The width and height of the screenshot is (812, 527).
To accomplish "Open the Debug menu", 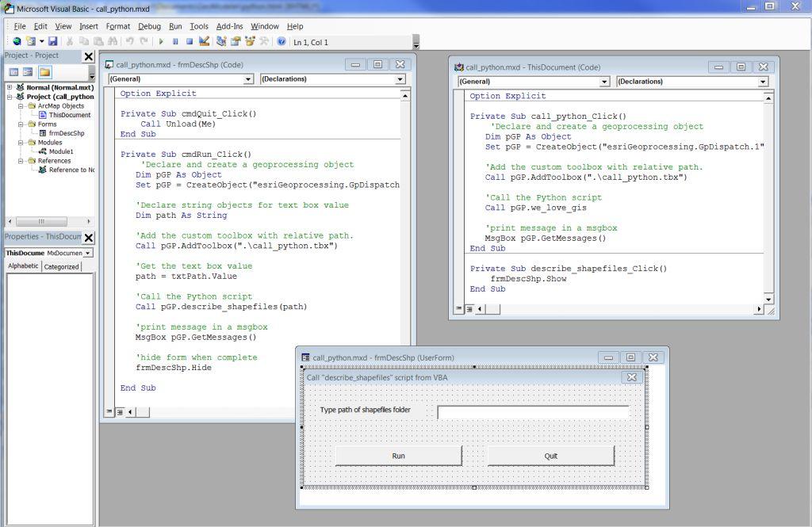I will click(x=149, y=26).
